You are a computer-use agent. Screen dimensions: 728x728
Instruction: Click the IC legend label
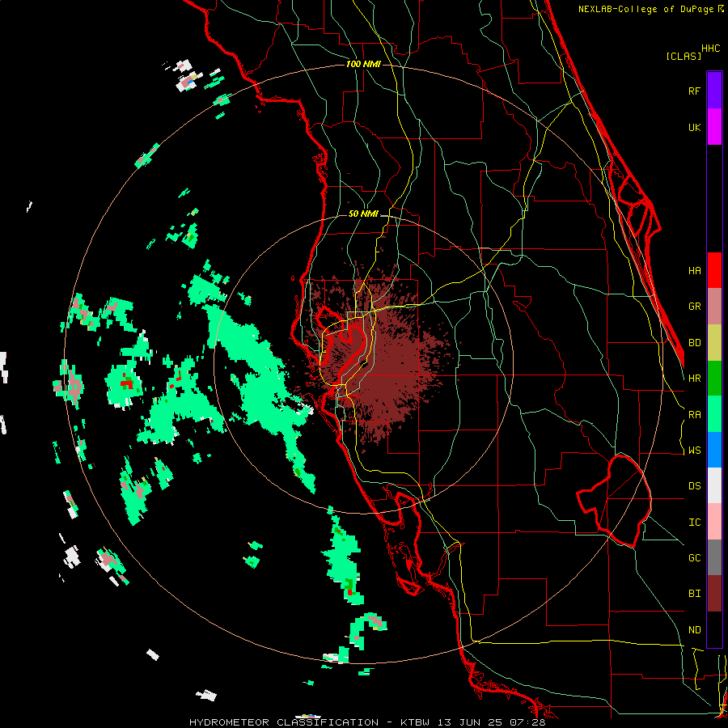click(x=694, y=523)
